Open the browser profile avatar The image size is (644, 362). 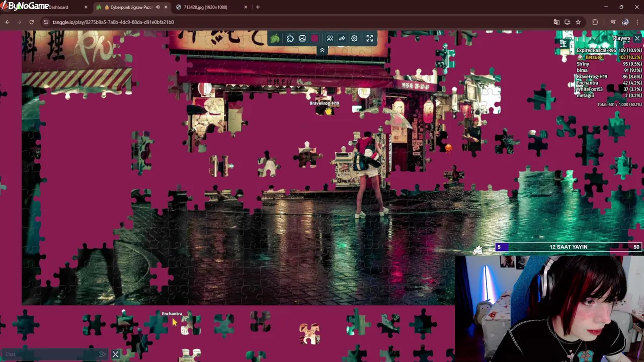(625, 22)
